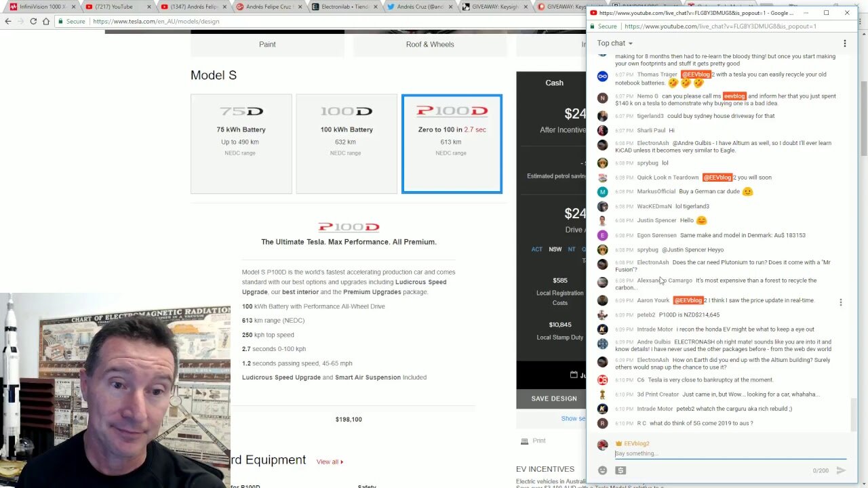Screen dimensions: 868x488
Task: Open live chat three-dot options menu
Action: (844, 43)
